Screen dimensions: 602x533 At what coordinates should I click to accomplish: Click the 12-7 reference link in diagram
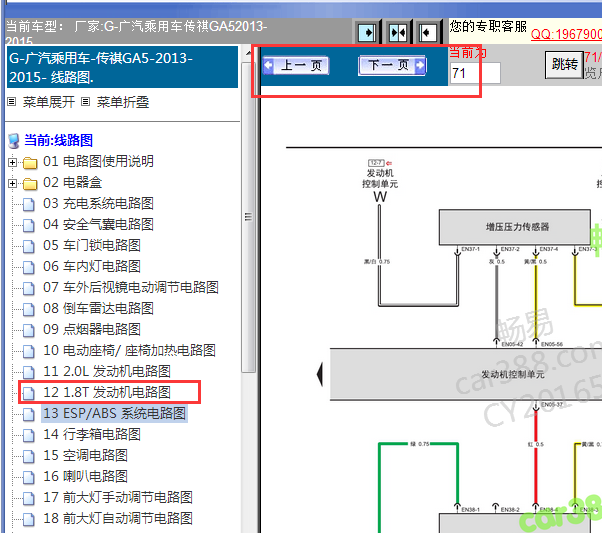pyautogui.click(x=376, y=163)
